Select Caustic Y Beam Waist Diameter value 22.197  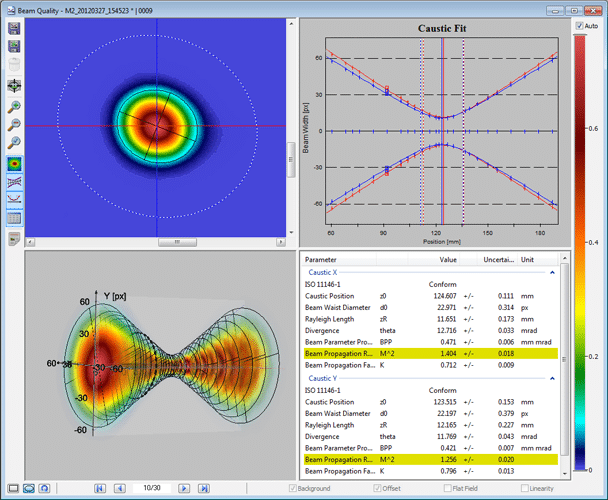[x=447, y=413]
